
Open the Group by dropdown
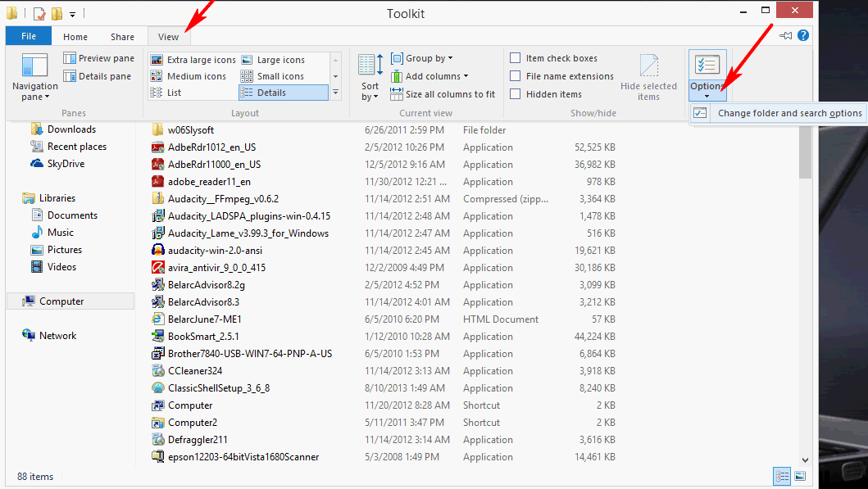coord(422,58)
